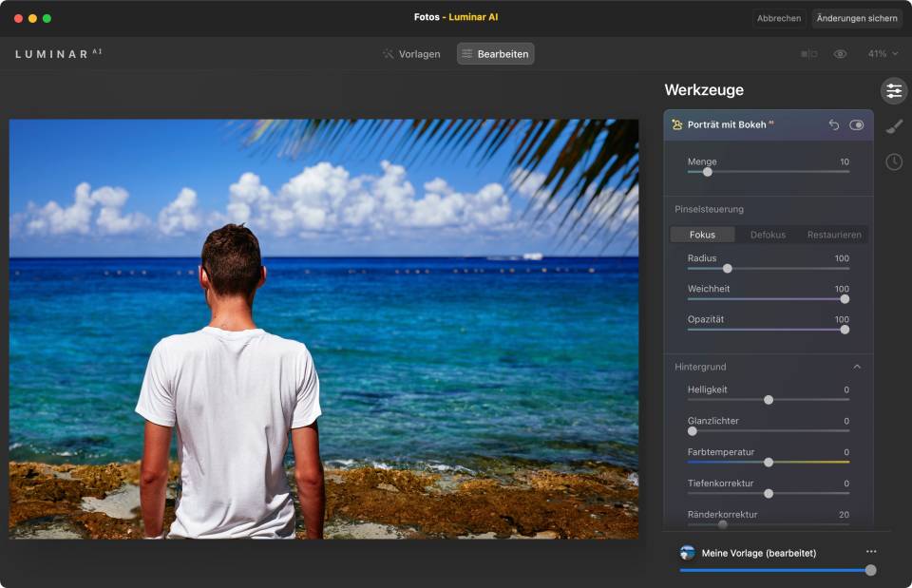Viewport: 912px width, 588px height.
Task: Select the Fokus brush mode
Action: coord(702,235)
